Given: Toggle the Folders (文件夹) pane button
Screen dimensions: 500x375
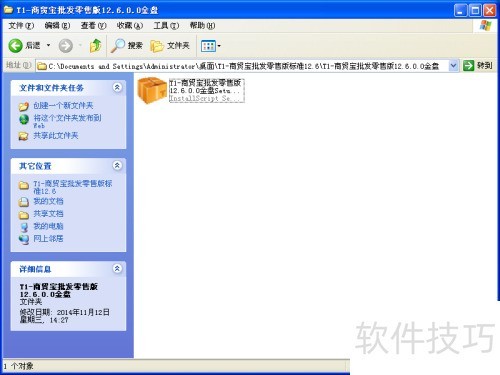Looking at the screenshot, I should pos(170,45).
